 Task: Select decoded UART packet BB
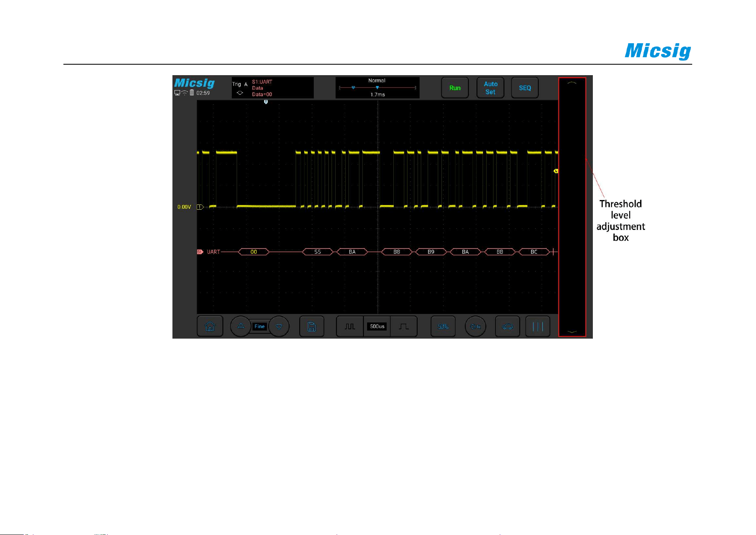(x=500, y=252)
